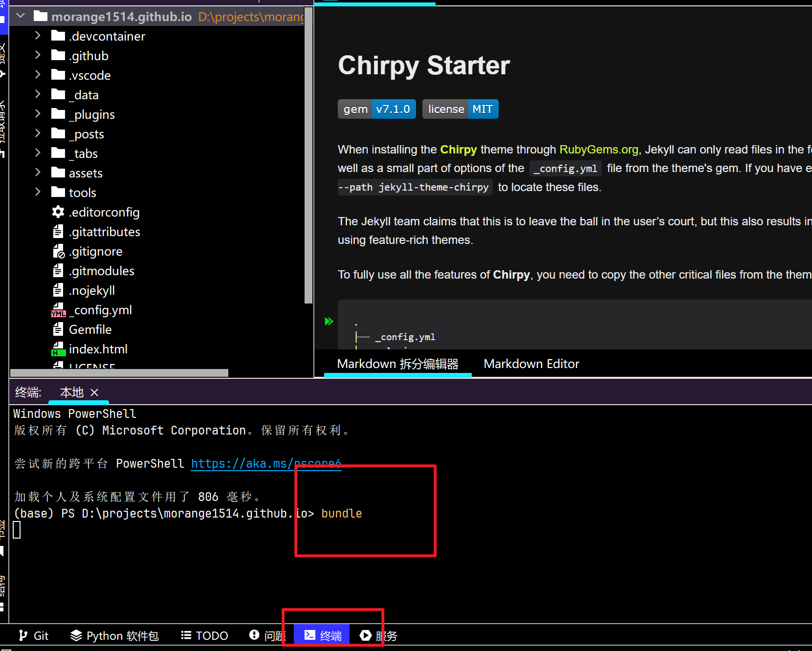Open index.html in the project tree
This screenshot has height=651, width=812.
(x=98, y=349)
